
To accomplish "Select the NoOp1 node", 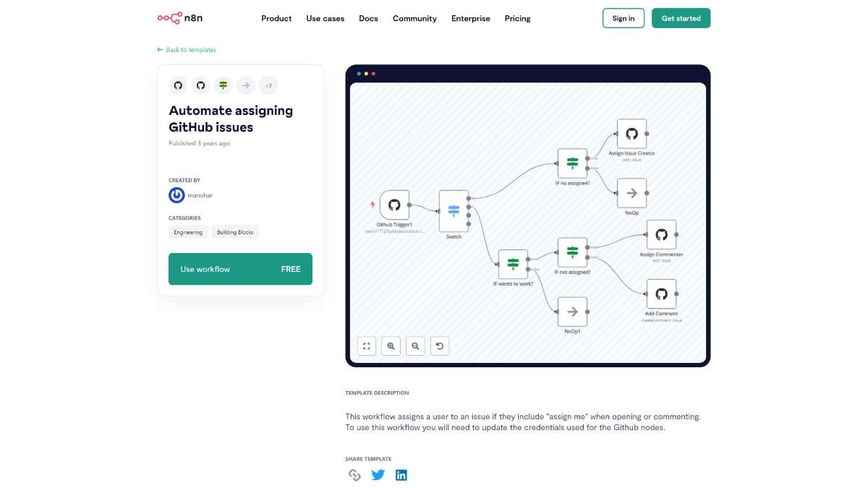I will pyautogui.click(x=572, y=312).
